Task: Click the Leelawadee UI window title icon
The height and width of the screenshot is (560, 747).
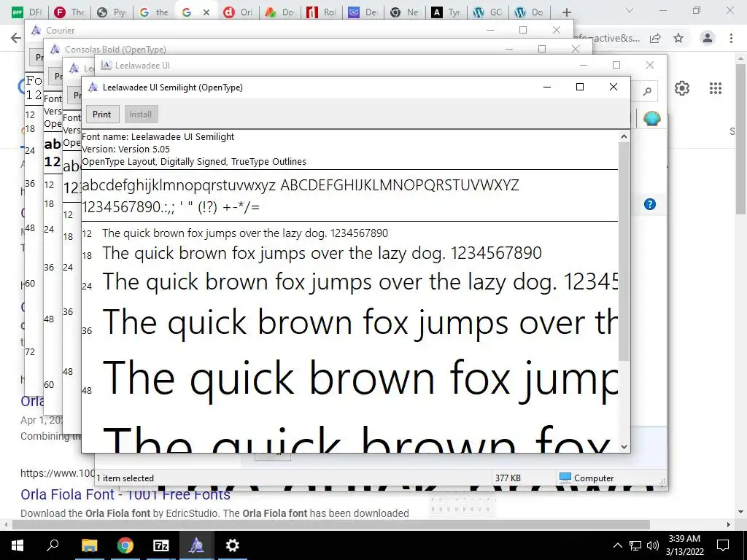Action: [x=107, y=65]
